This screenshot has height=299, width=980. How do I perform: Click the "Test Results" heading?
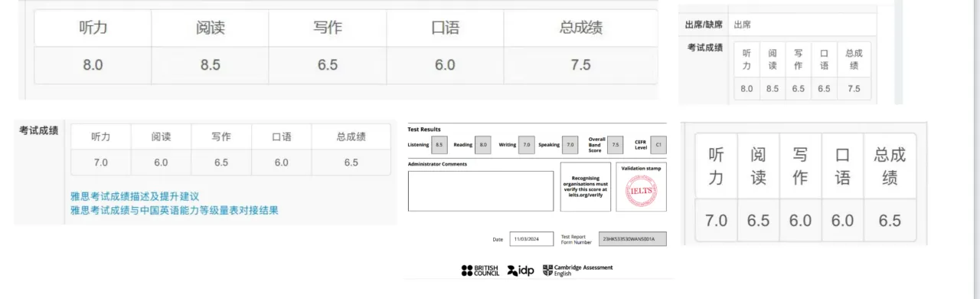point(424,129)
